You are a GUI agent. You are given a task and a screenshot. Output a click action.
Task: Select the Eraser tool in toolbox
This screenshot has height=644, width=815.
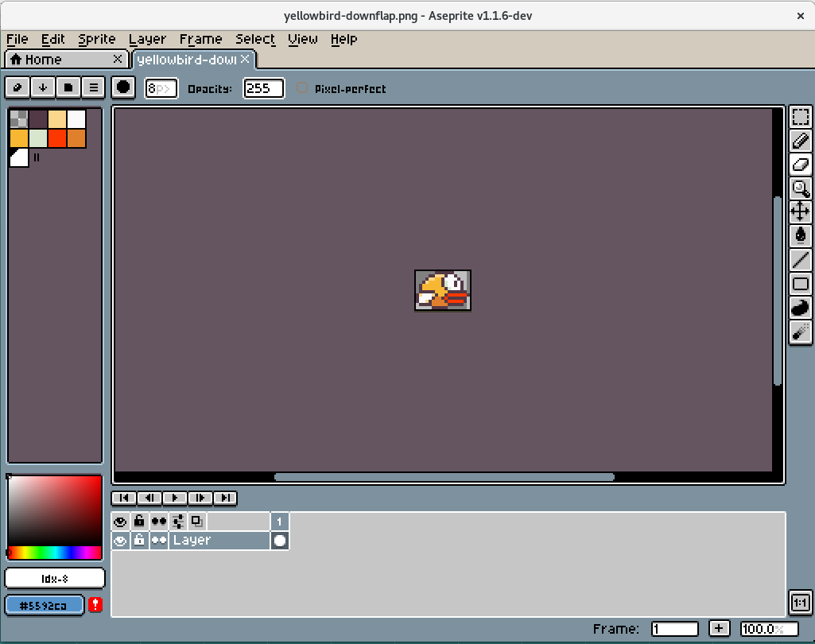pos(801,165)
